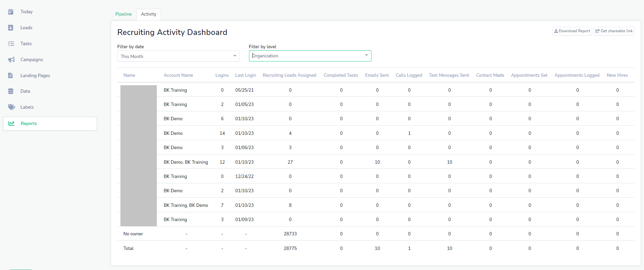Click Get shareable link button
The height and width of the screenshot is (270, 644).
click(x=614, y=31)
